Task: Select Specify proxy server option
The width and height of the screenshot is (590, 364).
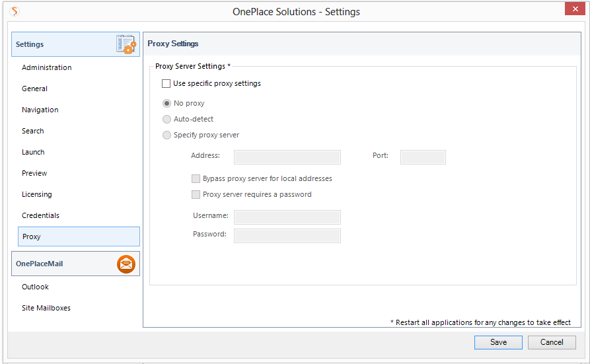Action: coord(167,135)
